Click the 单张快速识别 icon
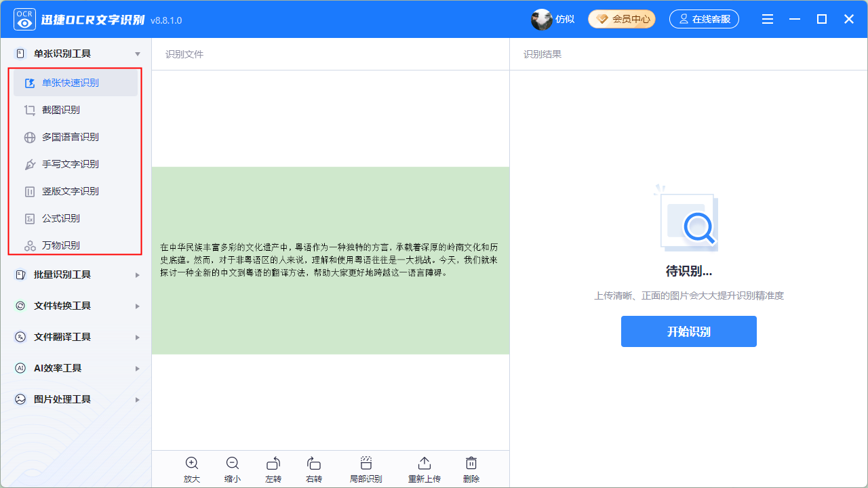The image size is (868, 488). pos(30,83)
